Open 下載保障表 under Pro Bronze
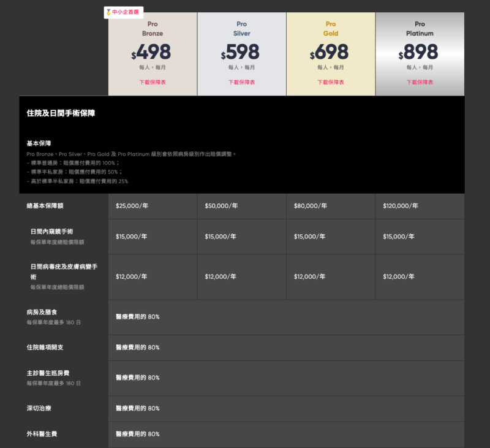 click(x=152, y=82)
